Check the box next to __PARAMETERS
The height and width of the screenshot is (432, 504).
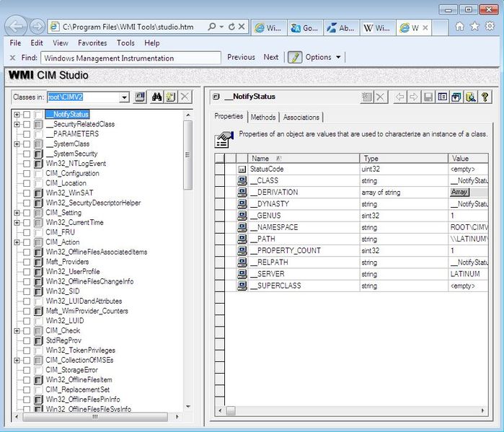pyautogui.click(x=27, y=134)
